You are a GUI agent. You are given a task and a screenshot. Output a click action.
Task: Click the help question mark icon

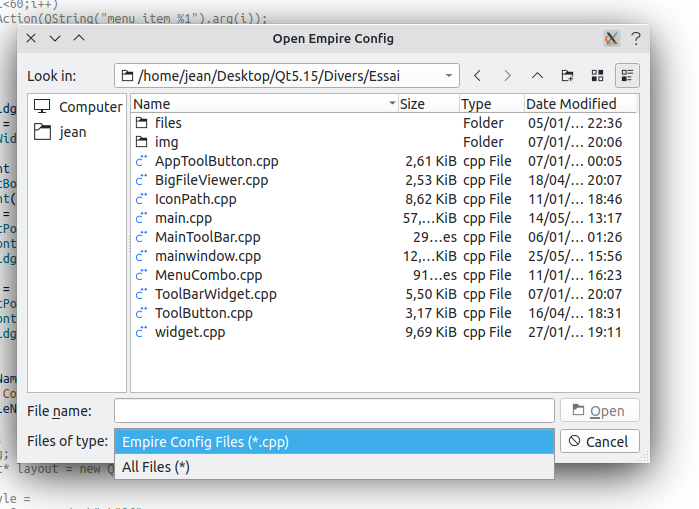pyautogui.click(x=636, y=39)
